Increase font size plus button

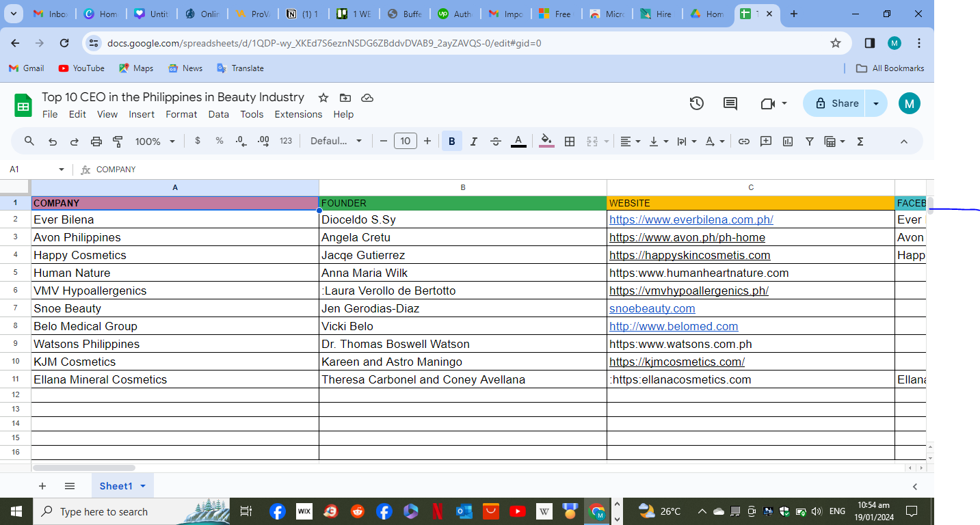point(427,142)
